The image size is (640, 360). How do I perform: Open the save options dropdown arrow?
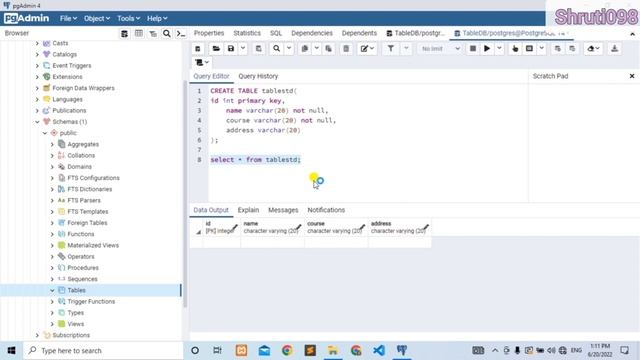[243, 49]
